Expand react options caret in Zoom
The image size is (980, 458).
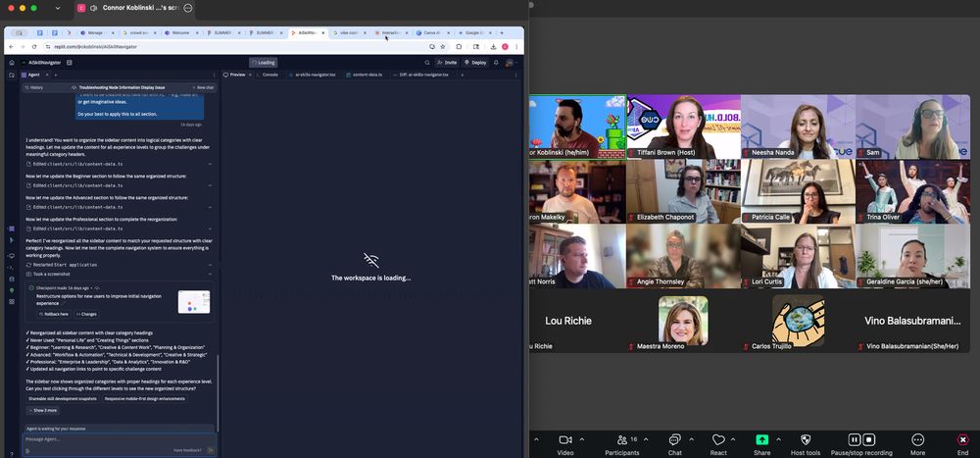pyautogui.click(x=733, y=439)
